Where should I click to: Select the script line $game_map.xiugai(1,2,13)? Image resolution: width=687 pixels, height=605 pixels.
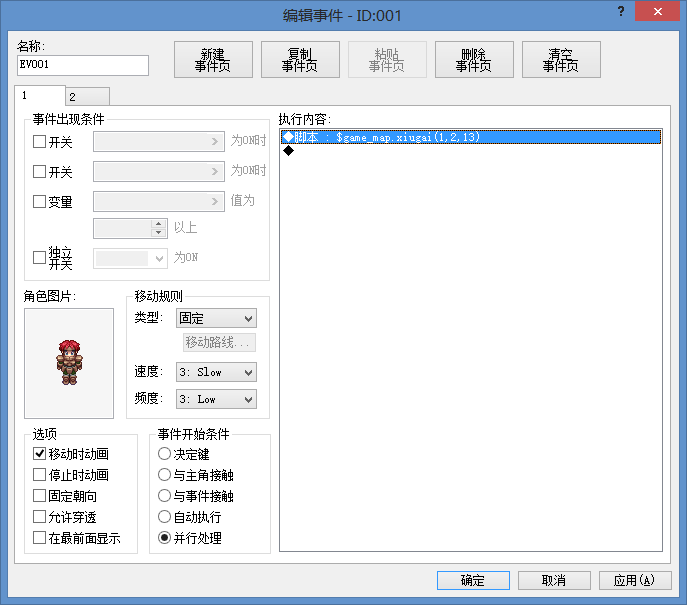coord(471,137)
